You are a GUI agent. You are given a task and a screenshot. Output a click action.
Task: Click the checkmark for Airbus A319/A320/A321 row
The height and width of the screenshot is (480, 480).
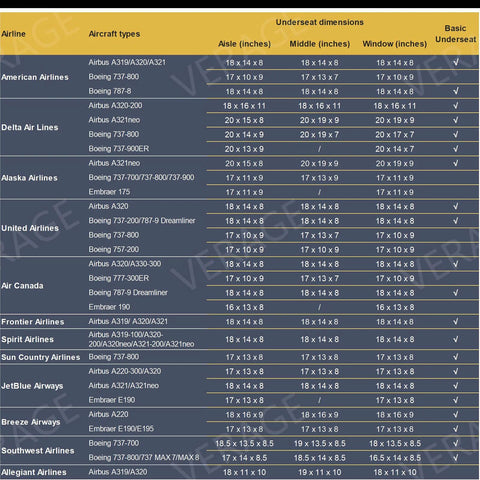pos(456,62)
